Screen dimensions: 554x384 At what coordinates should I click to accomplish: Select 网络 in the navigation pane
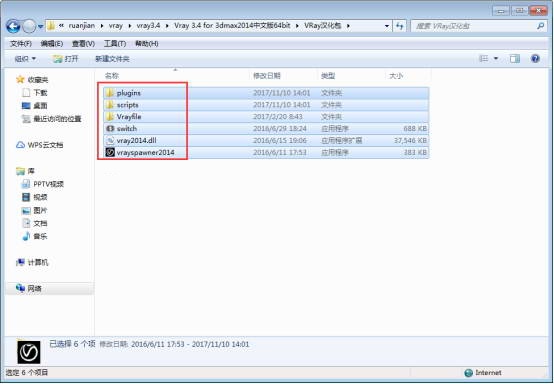click(34, 289)
